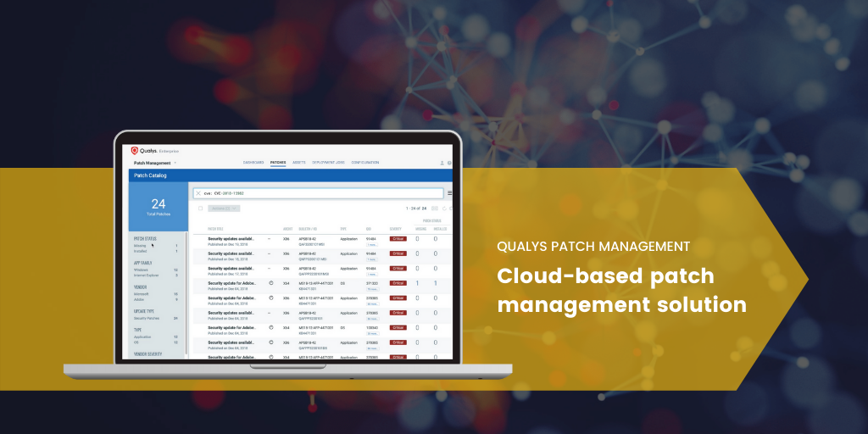Expand the Actions (0) dropdown

click(x=224, y=209)
